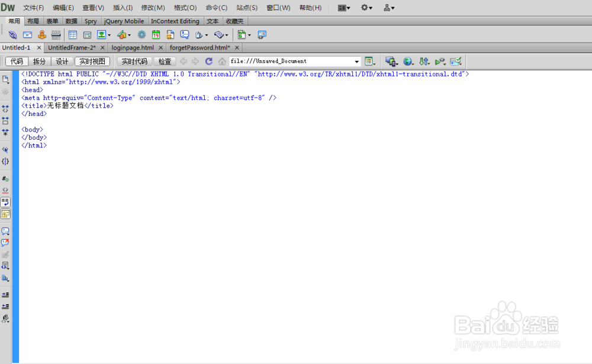Viewport: 592px width, 364px height.
Task: Open the 站点(S) menu
Action: tap(246, 8)
